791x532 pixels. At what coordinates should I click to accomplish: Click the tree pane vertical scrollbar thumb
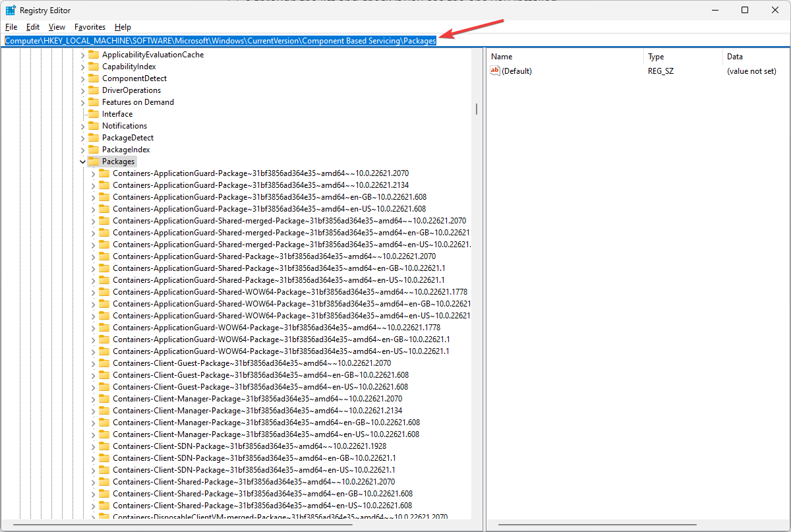[x=477, y=109]
